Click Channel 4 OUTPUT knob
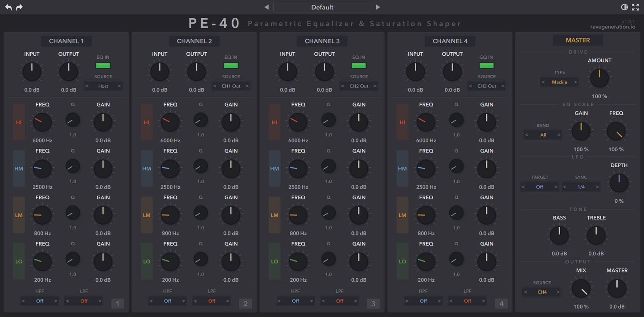This screenshot has width=644, height=317. [452, 72]
